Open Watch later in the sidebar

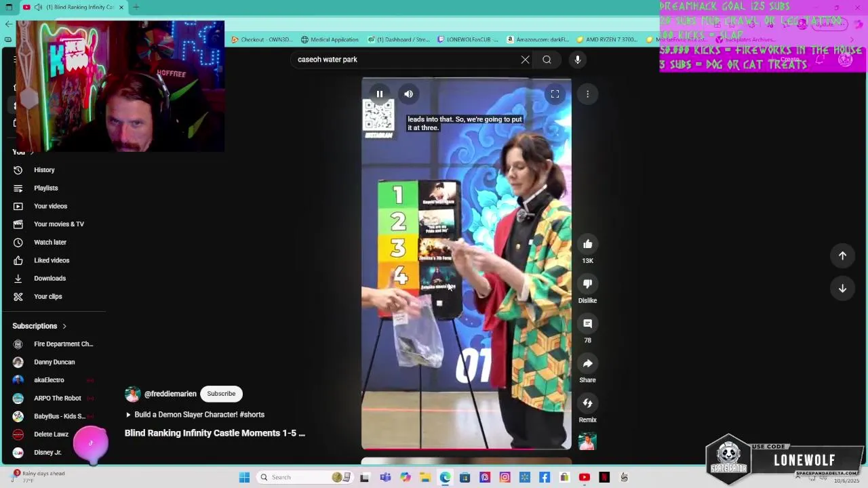click(50, 242)
